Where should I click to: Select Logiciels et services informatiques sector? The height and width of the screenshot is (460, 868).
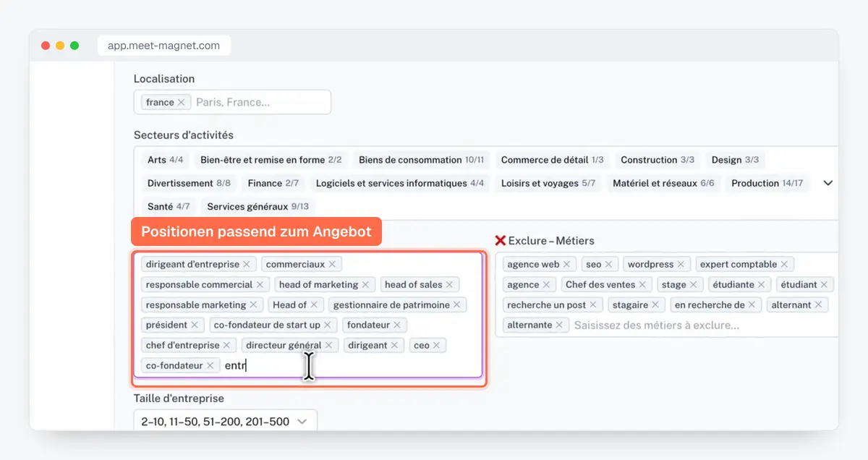400,183
